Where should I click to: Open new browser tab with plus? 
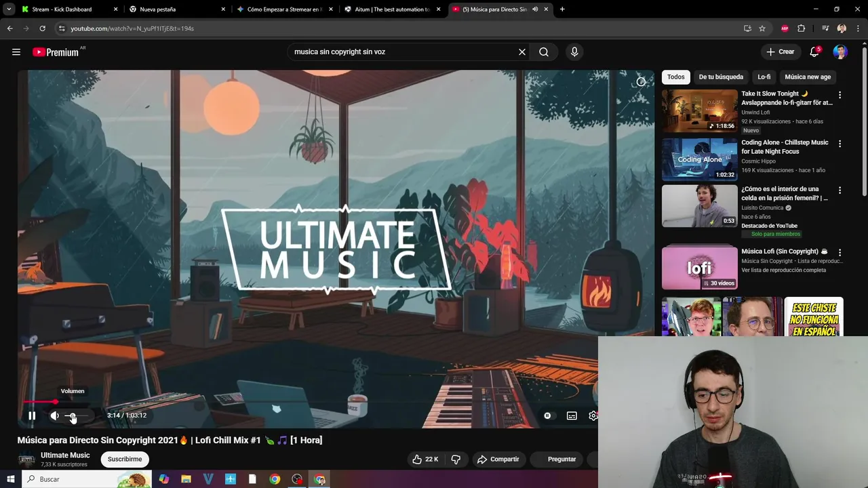point(562,9)
